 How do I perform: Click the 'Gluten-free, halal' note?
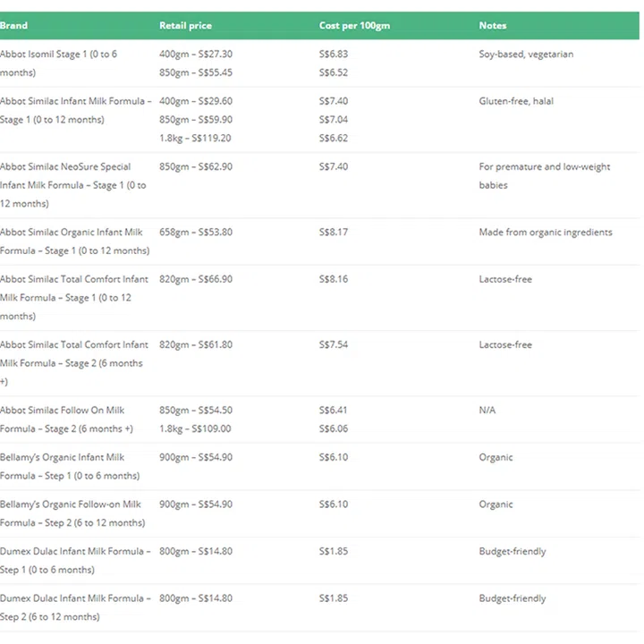click(x=518, y=101)
